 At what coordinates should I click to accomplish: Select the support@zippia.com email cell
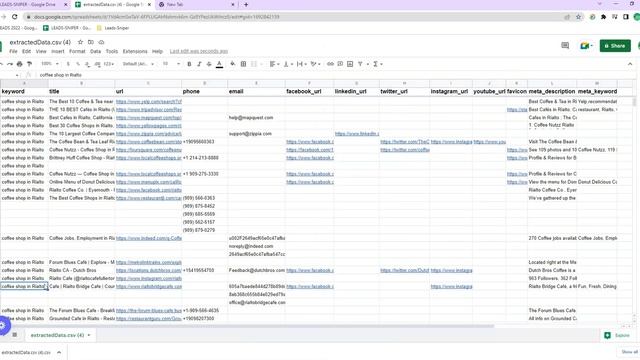[x=256, y=133]
